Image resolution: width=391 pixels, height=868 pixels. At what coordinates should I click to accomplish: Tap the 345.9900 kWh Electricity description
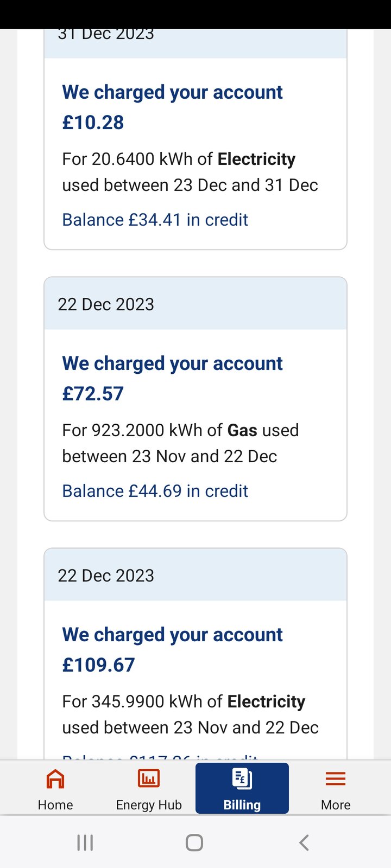click(190, 714)
